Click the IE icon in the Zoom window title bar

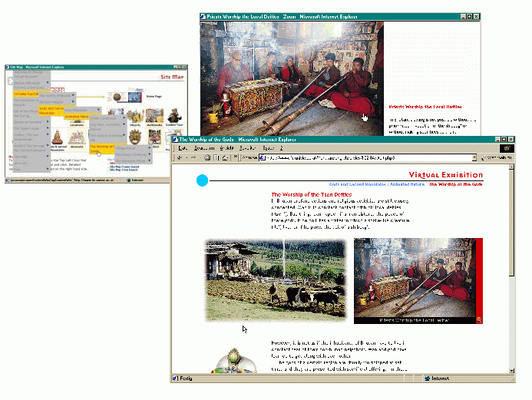(x=203, y=16)
